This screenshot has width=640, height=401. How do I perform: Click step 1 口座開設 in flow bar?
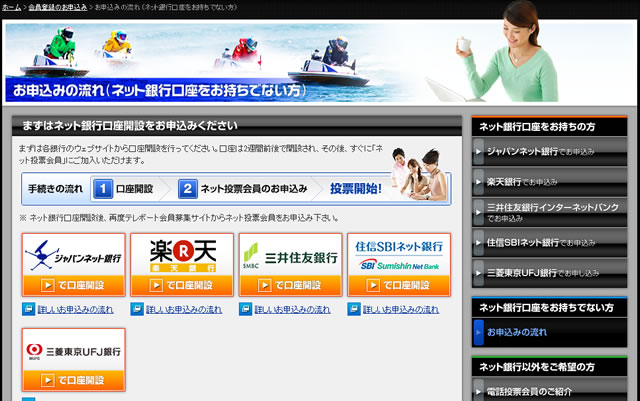tap(123, 189)
